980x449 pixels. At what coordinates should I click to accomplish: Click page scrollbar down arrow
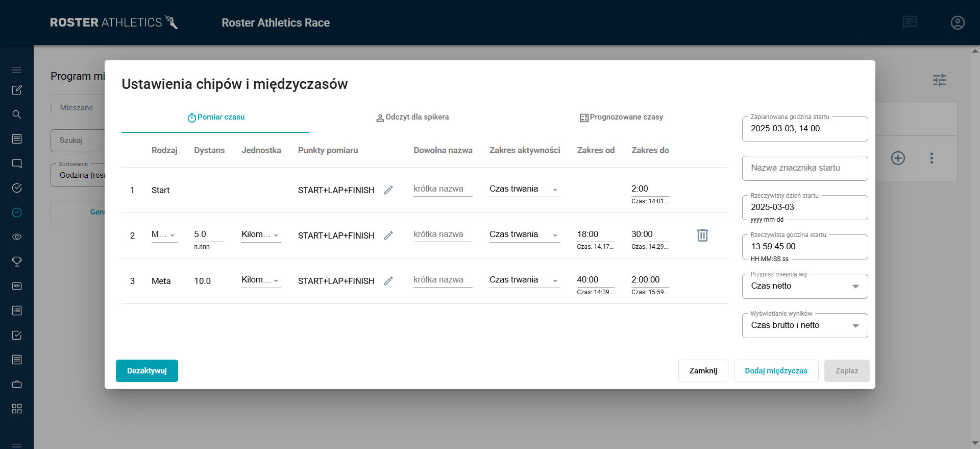pos(975,443)
